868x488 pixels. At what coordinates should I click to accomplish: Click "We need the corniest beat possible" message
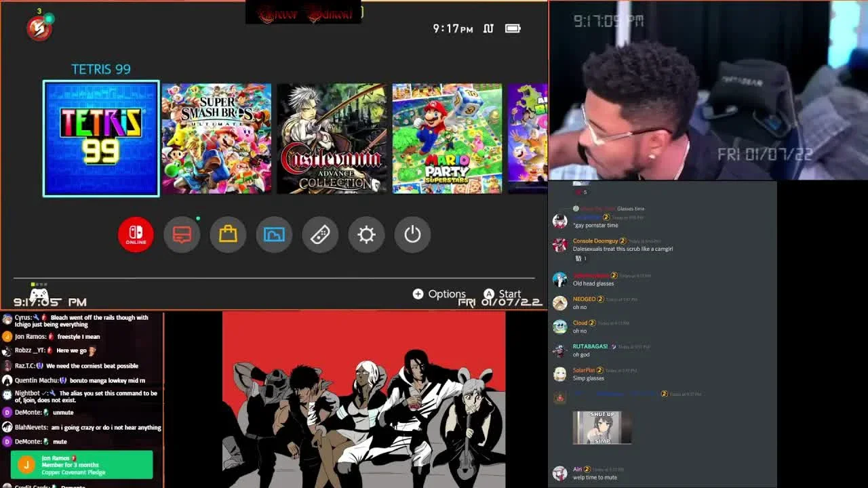pos(92,366)
